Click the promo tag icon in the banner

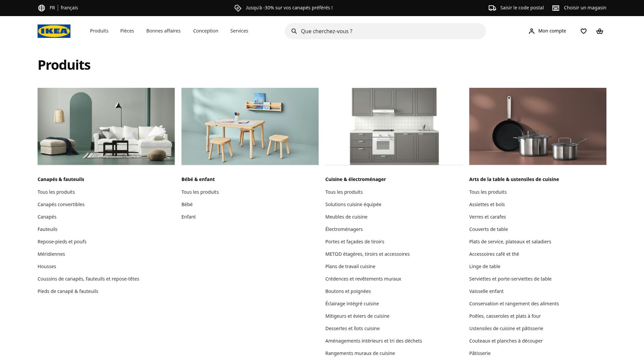click(238, 7)
